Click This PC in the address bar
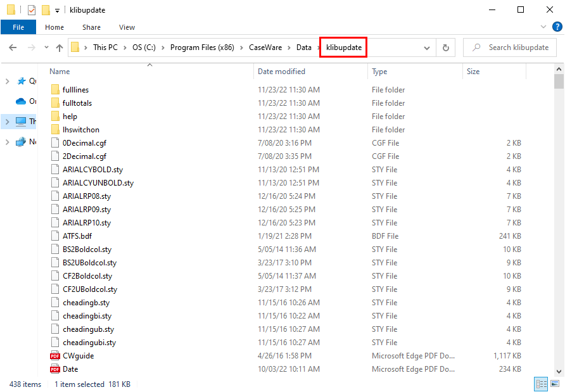The height and width of the screenshot is (392, 565). click(105, 47)
